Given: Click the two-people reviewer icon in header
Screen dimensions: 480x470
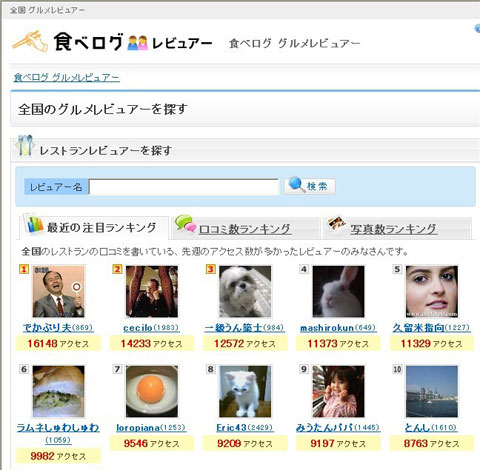Looking at the screenshot, I should tap(138, 43).
